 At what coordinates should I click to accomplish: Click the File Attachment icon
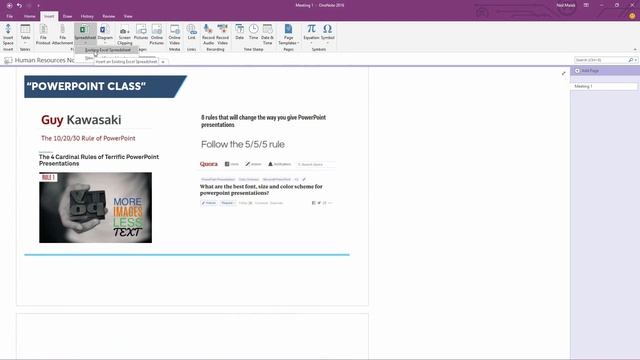[x=62, y=34]
